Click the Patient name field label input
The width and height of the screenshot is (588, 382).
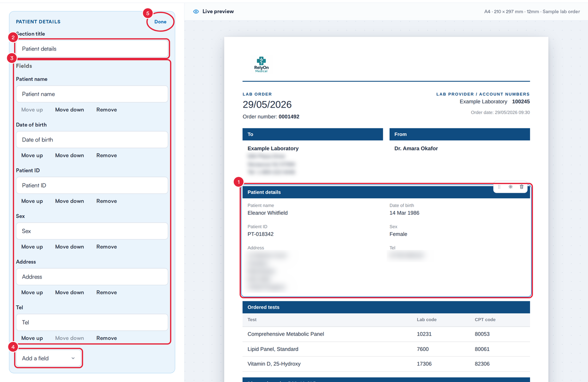click(92, 94)
